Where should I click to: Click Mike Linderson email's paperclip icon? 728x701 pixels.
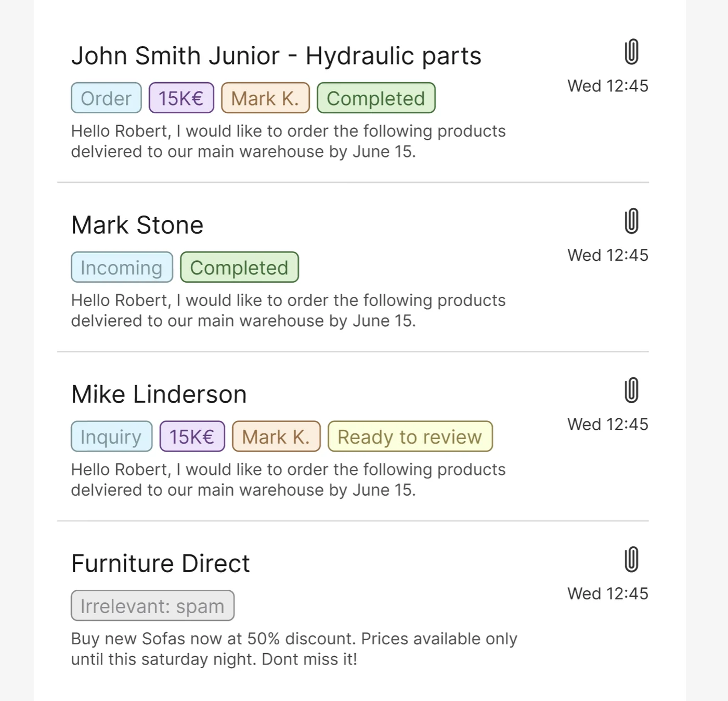(x=631, y=390)
